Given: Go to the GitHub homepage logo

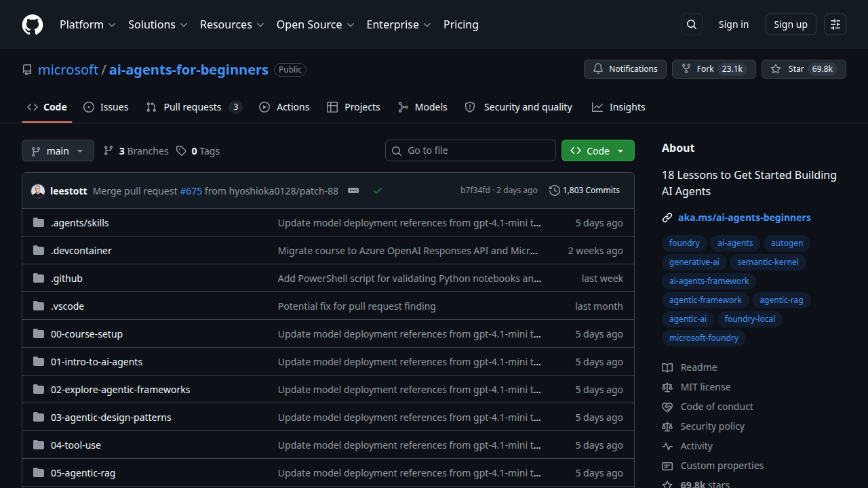Looking at the screenshot, I should 33,24.
